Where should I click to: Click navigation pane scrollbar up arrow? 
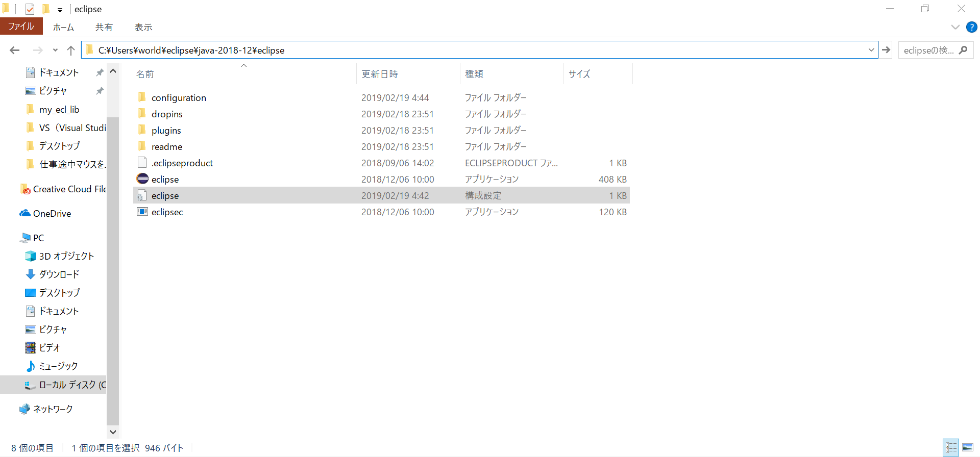pos(113,71)
